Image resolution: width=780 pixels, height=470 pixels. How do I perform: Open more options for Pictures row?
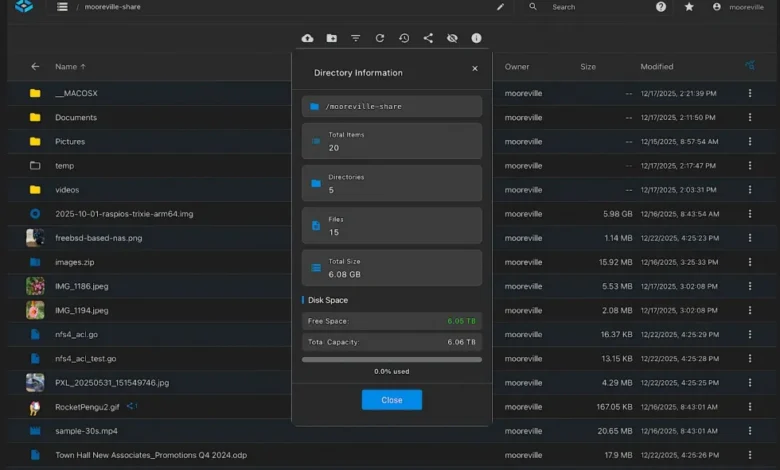click(750, 141)
